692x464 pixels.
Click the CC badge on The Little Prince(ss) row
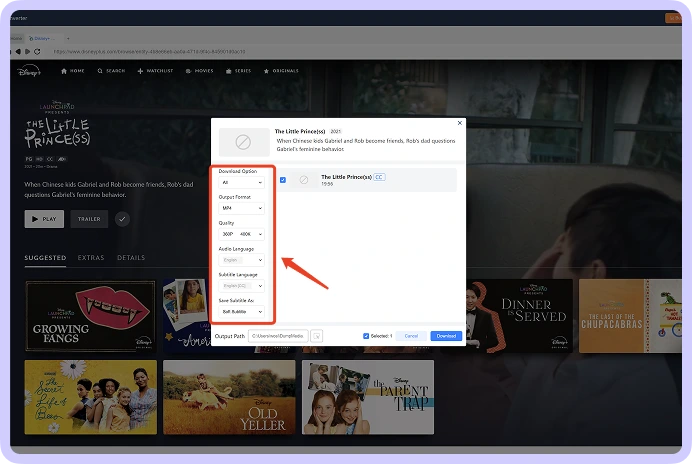tap(380, 177)
